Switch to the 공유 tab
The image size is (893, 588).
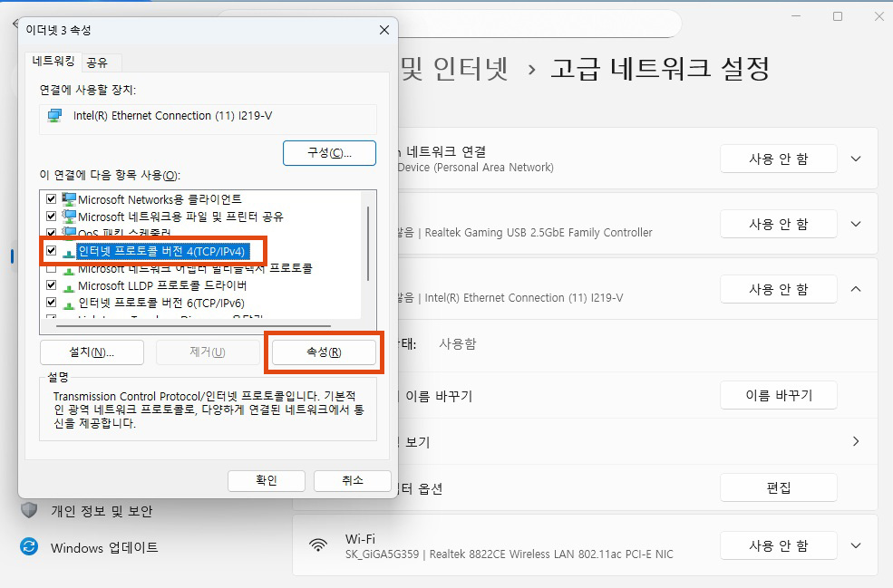coord(96,63)
